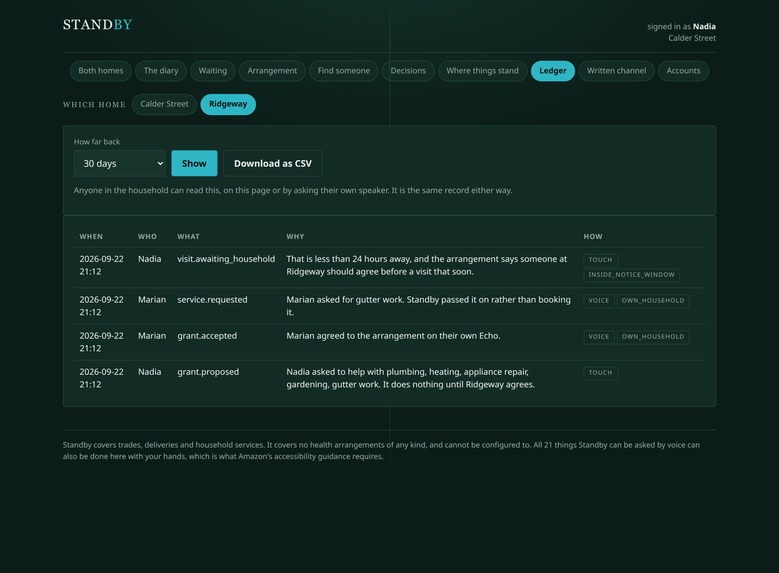Switch to The diary tab

coord(161,71)
